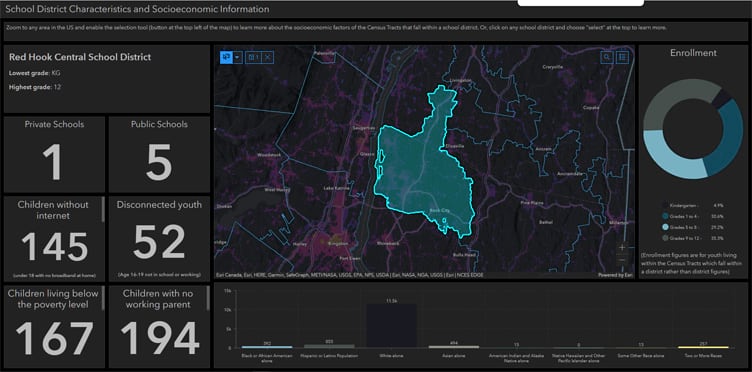Click the Livingston label on the map

(x=461, y=81)
